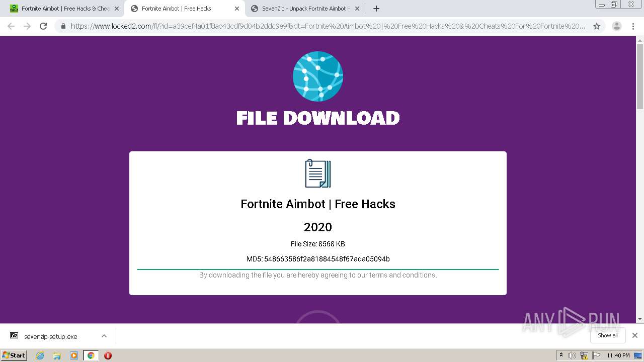Open Windows Explorer from the taskbar
The image size is (644, 362).
tap(57, 355)
